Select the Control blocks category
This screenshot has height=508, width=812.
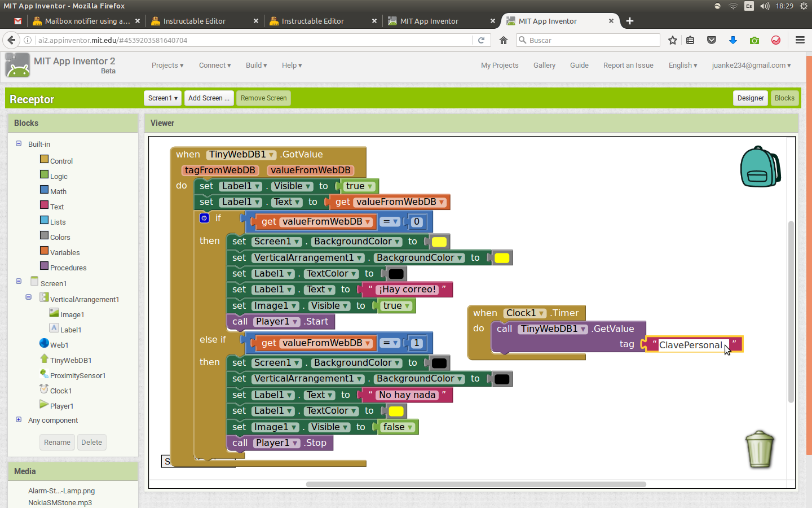coord(61,161)
